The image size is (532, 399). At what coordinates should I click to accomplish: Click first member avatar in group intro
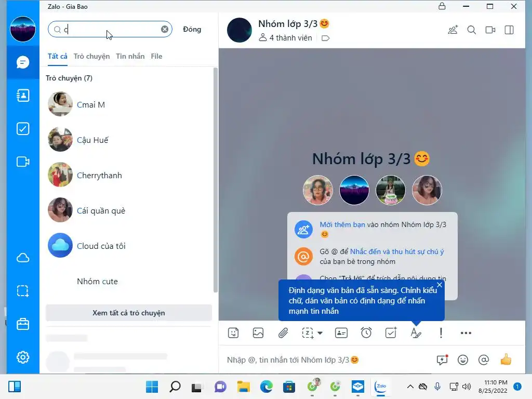click(x=318, y=190)
